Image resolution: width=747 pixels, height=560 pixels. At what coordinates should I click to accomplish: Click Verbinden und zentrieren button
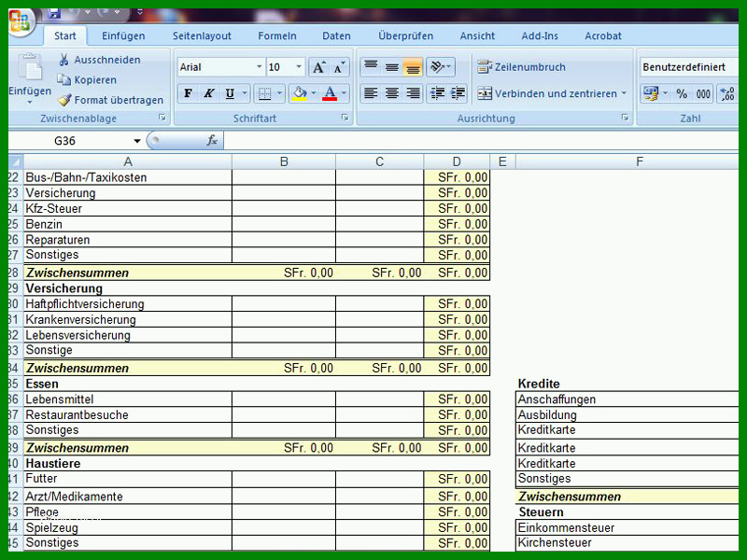547,93
